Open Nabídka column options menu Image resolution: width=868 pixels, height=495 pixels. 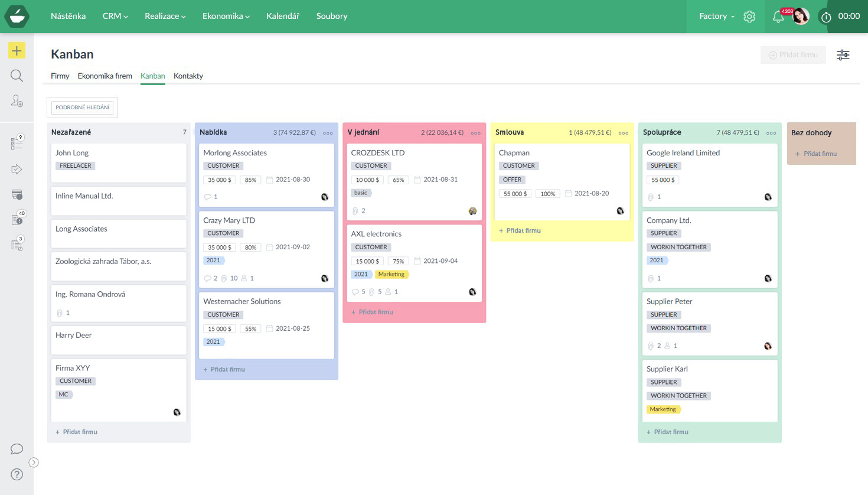click(x=328, y=133)
